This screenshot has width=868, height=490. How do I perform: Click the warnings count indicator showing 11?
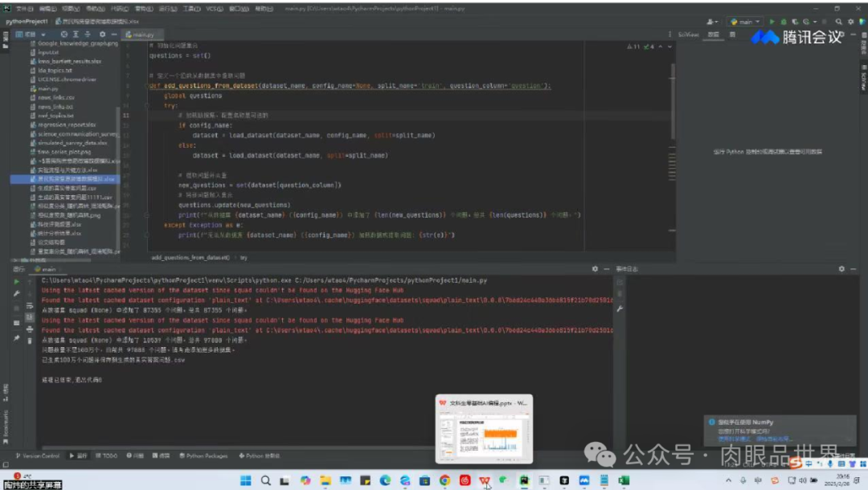(633, 47)
